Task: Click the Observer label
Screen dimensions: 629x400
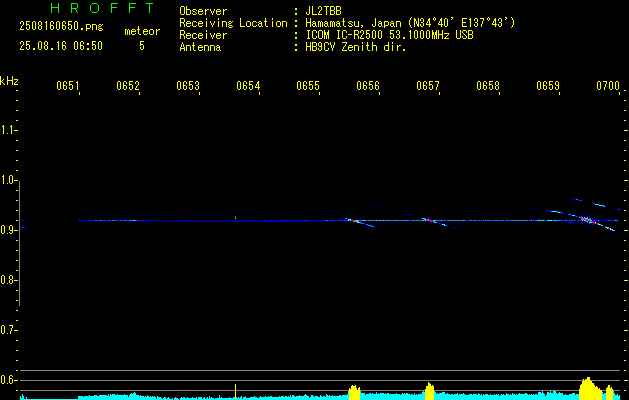Action: (x=203, y=11)
